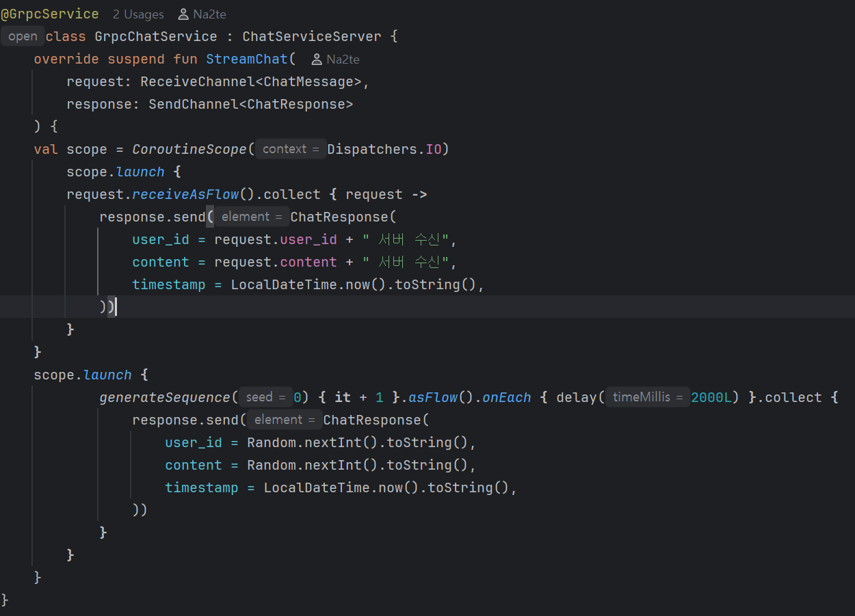Click the 'open' inlay hint before class
The image size is (855, 616).
click(x=23, y=37)
